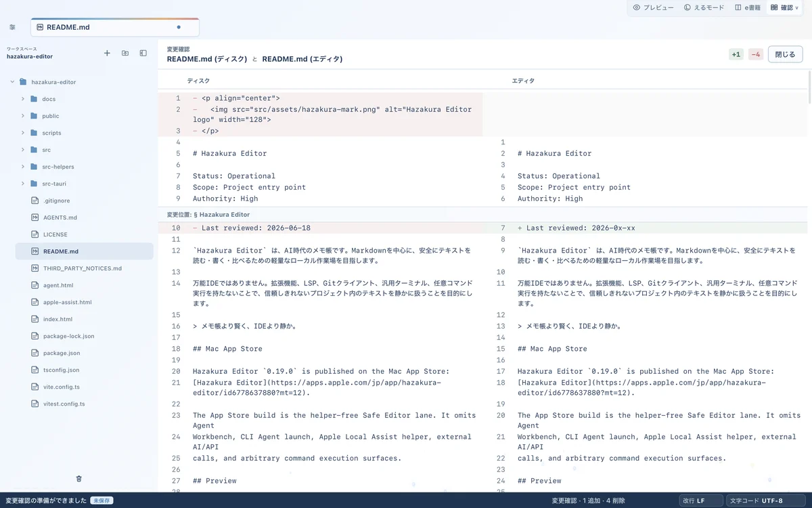Viewport: 812px width, 508px height.
Task: Expand the scripts folder chevron
Action: [23, 133]
